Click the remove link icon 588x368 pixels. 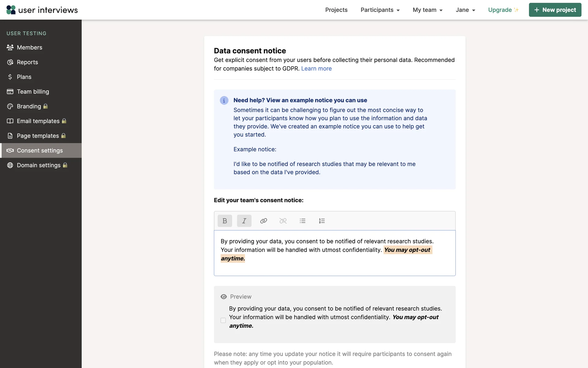[x=283, y=221]
